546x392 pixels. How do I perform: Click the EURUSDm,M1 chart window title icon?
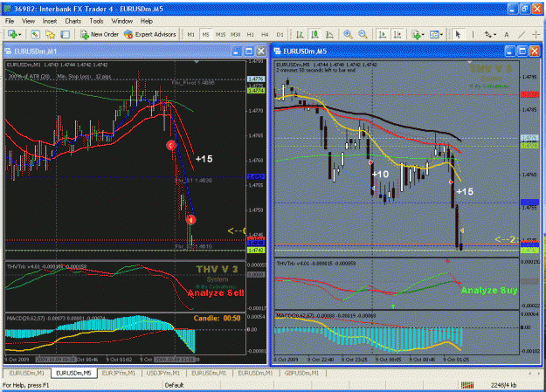[9, 52]
